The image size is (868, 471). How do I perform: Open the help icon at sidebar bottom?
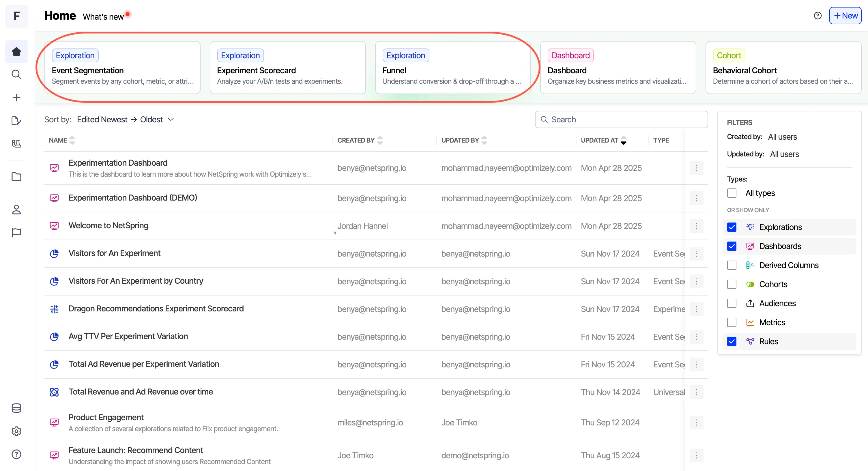16,454
